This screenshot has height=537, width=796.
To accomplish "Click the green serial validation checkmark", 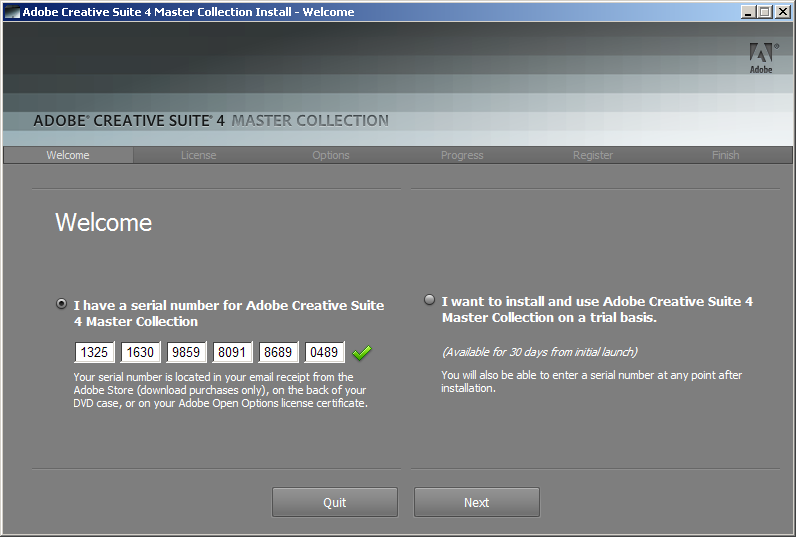I will pos(362,353).
